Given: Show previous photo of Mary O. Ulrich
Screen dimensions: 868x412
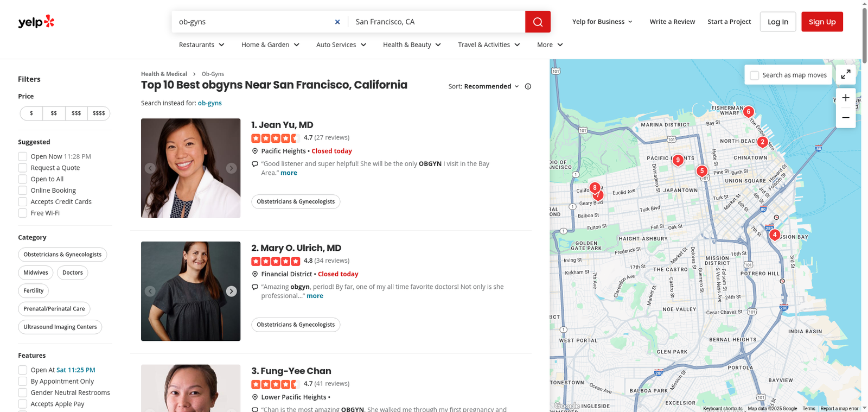Looking at the screenshot, I should point(150,291).
